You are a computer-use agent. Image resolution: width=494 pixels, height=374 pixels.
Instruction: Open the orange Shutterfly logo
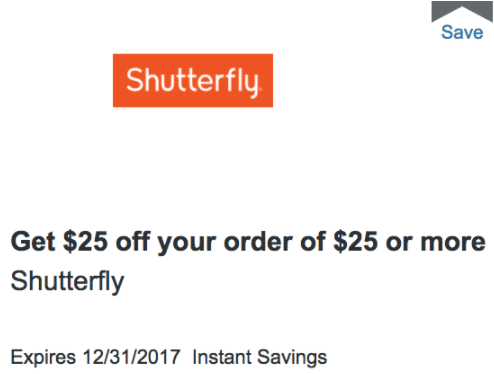(193, 80)
